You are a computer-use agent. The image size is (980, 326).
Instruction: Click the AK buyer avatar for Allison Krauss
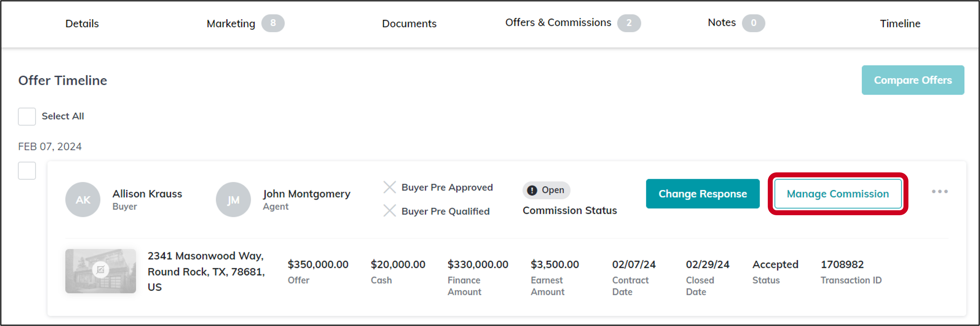pos(83,199)
